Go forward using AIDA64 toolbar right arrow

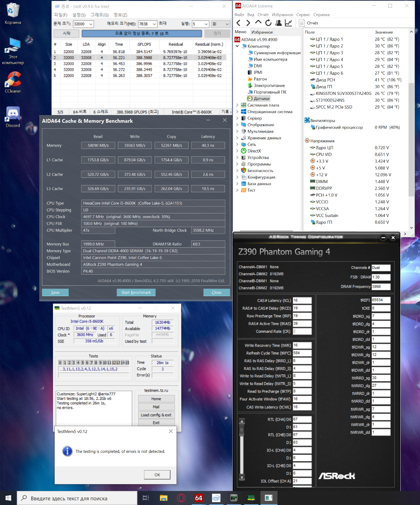point(248,23)
